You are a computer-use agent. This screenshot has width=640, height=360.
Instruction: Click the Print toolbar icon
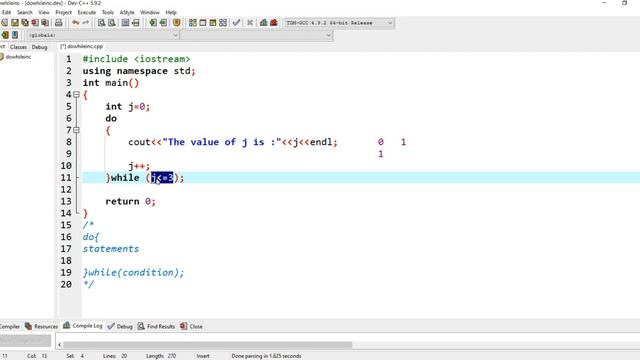(x=59, y=23)
